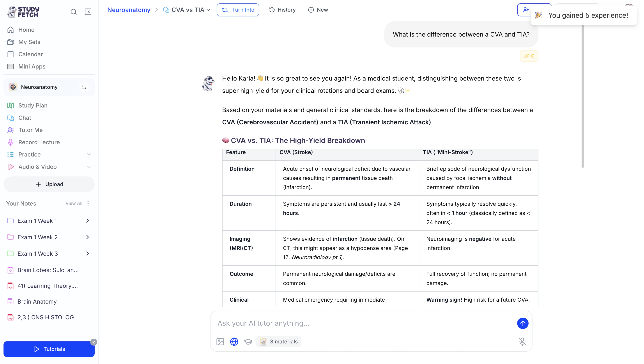
Task: Toggle the graduation cap mode icon
Action: [248, 341]
